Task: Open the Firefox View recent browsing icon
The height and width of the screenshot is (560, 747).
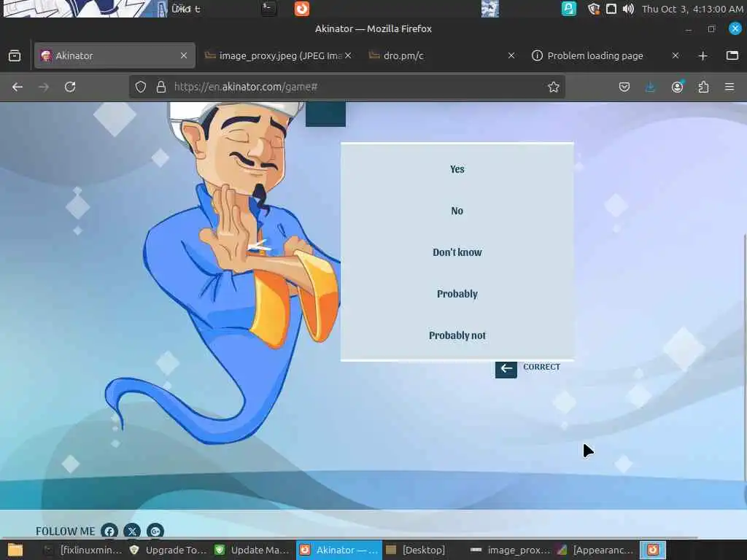Action: tap(15, 55)
